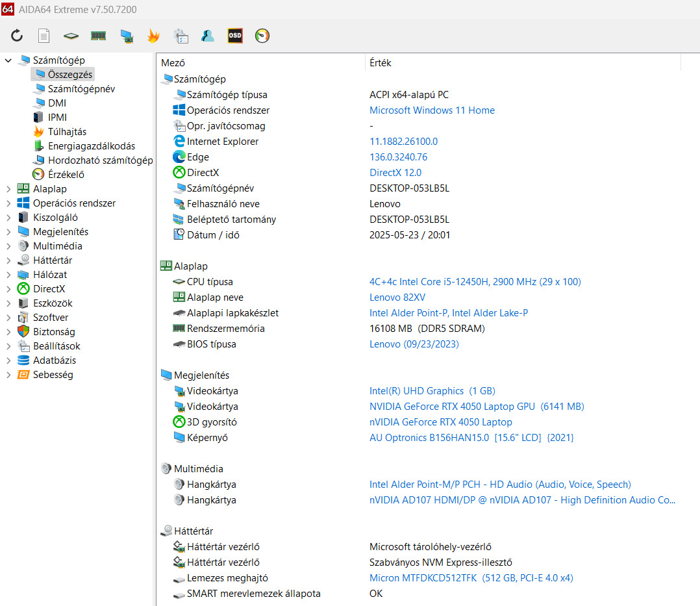Select Számítógépnév in the tree
Screen dimensions: 700x606
click(x=81, y=89)
